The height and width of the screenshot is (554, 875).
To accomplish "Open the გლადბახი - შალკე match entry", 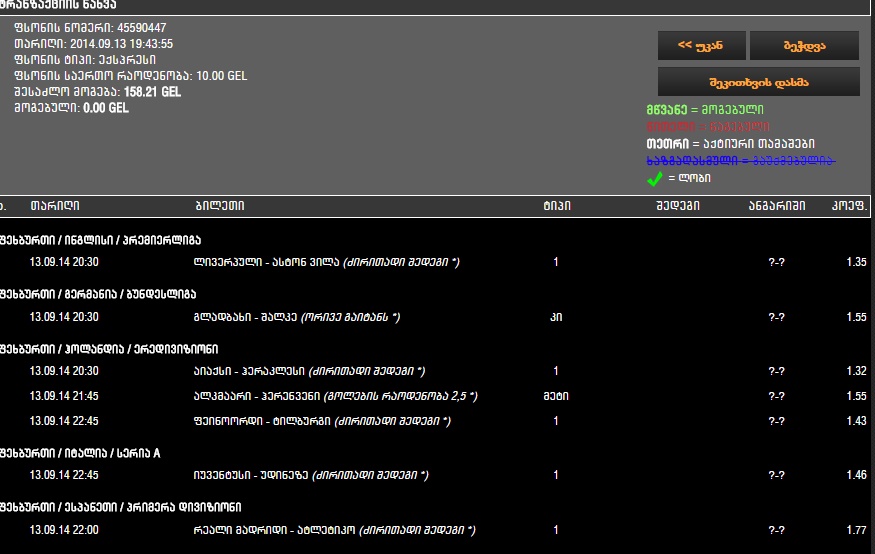I will coord(296,317).
